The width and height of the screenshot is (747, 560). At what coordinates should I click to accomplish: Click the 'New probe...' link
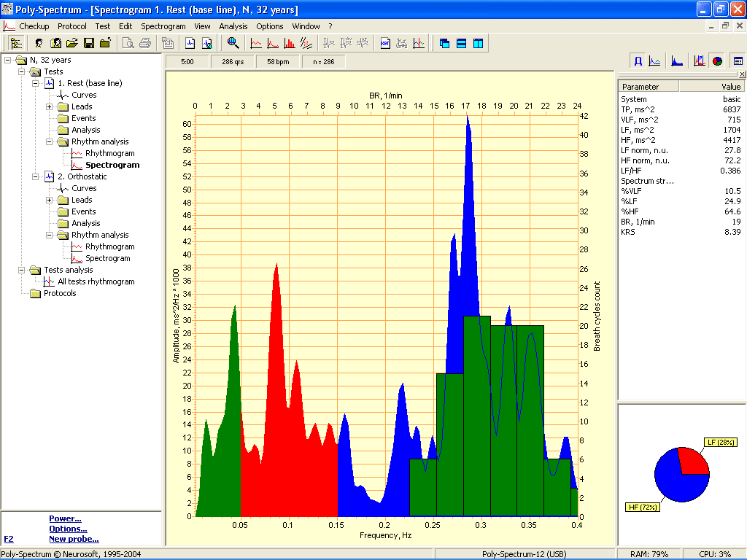(x=74, y=539)
